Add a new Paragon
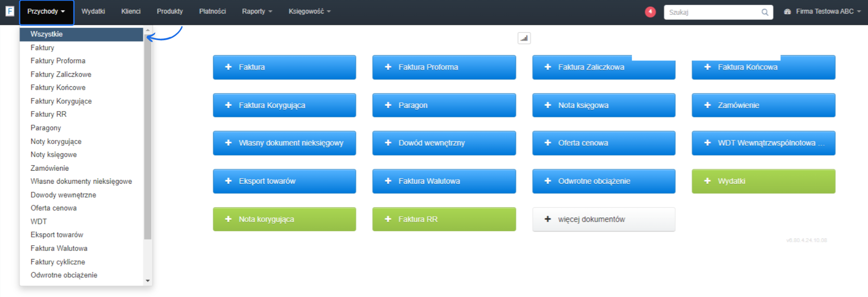The image size is (868, 297). click(444, 105)
